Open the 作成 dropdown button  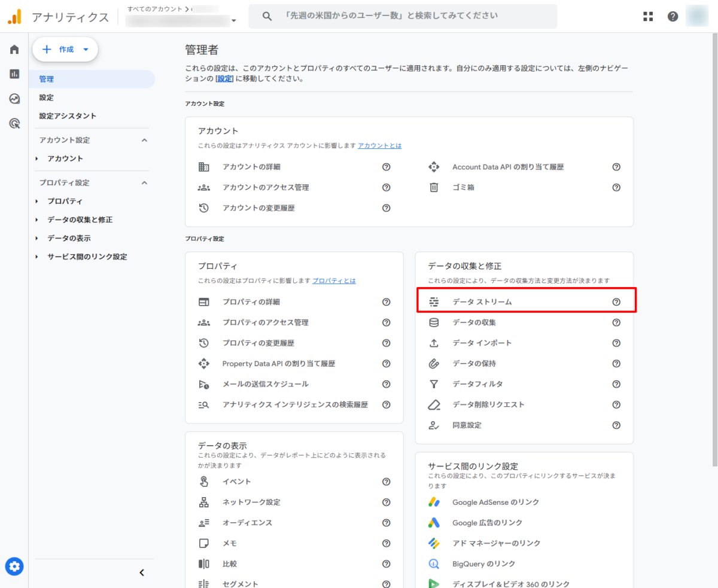(x=65, y=50)
